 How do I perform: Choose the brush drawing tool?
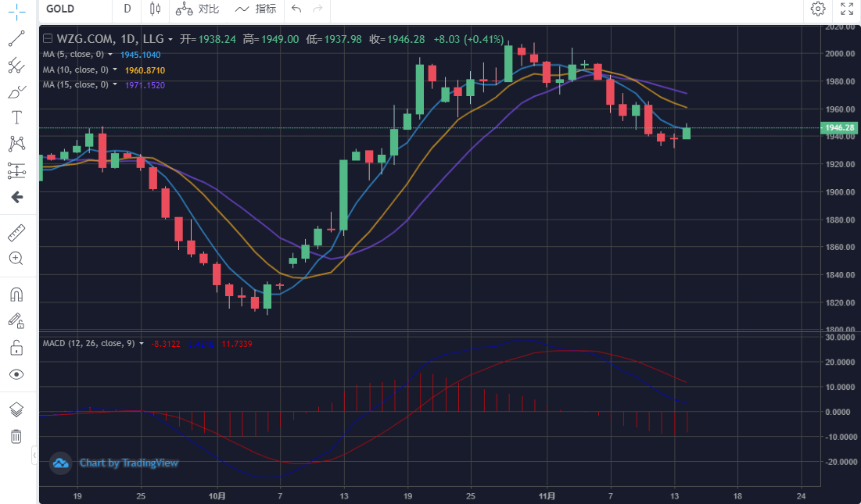(16, 92)
